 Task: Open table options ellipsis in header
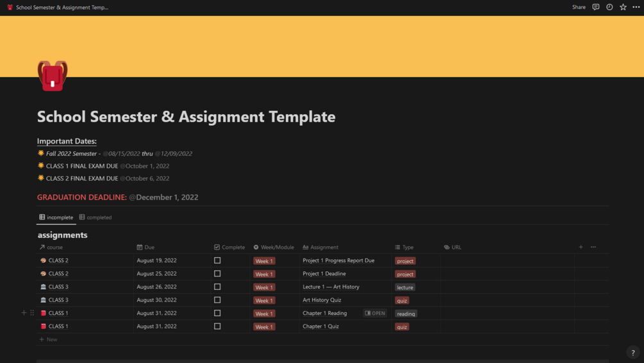point(593,247)
